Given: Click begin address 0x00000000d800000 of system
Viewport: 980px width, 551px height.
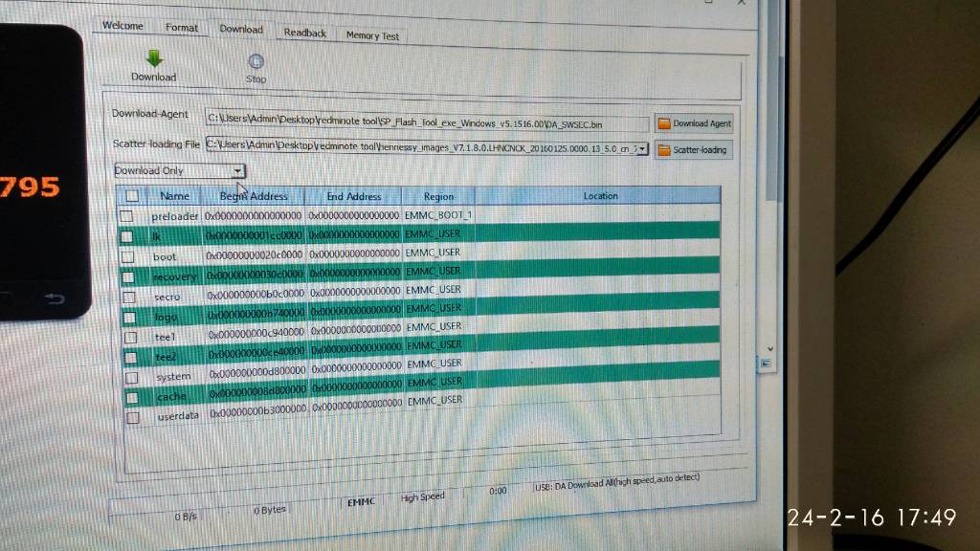Looking at the screenshot, I should pos(257,373).
